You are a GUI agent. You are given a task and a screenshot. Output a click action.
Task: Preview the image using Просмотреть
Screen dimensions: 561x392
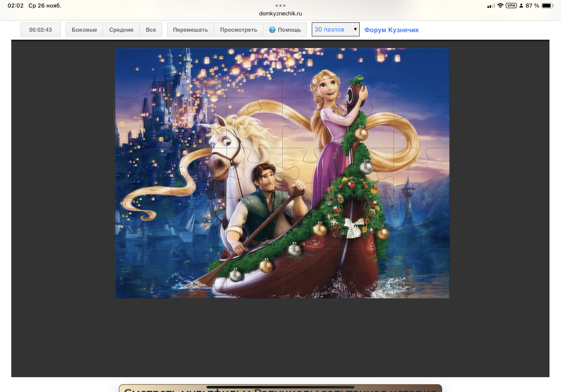point(238,30)
